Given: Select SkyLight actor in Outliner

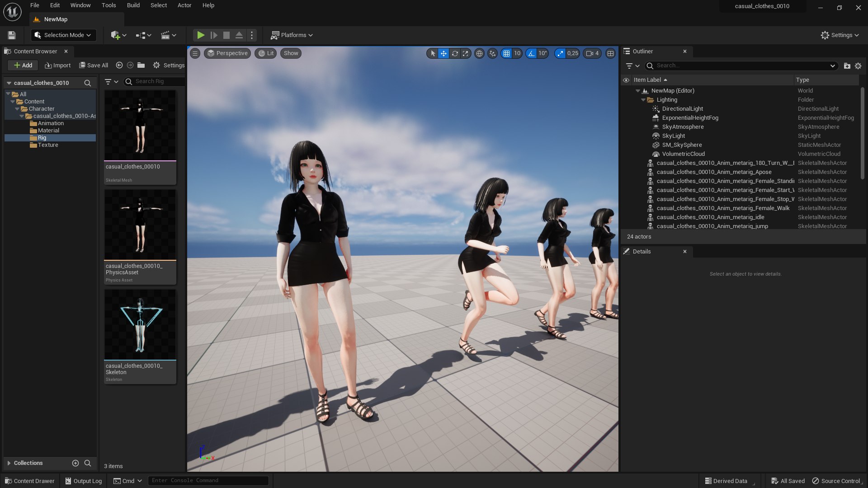Looking at the screenshot, I should [x=674, y=136].
